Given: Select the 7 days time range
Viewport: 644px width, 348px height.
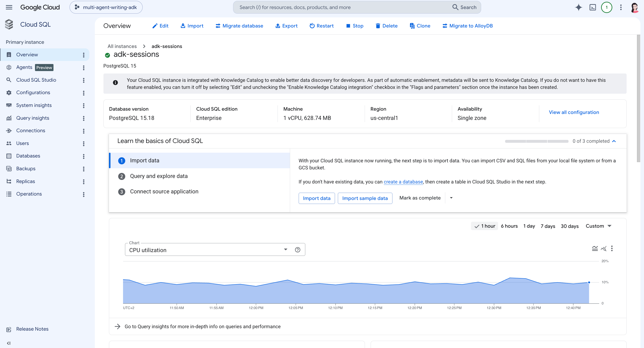Looking at the screenshot, I should [x=548, y=226].
